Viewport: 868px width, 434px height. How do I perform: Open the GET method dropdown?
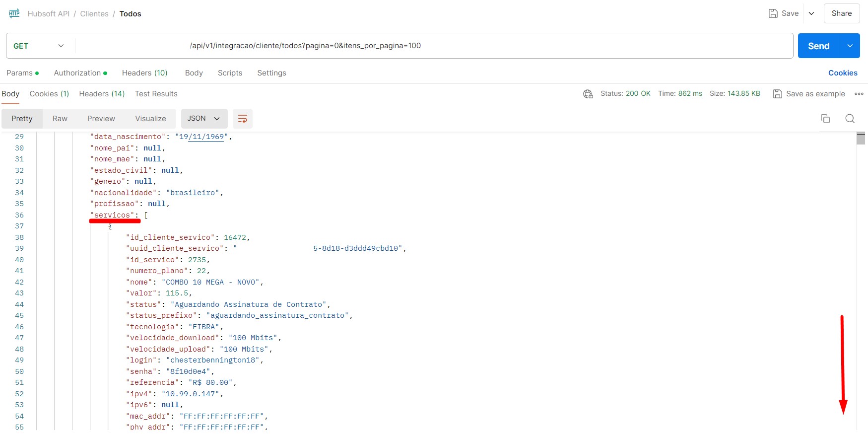click(x=39, y=46)
